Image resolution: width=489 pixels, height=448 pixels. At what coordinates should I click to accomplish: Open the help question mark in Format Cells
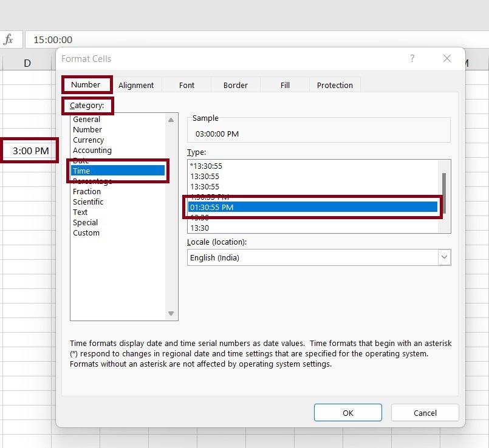412,58
